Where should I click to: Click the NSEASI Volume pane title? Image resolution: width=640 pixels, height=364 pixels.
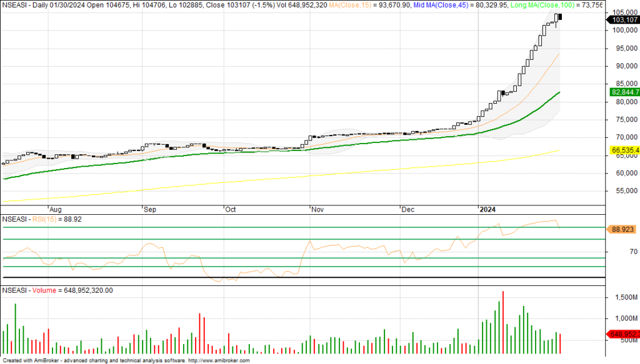57,291
